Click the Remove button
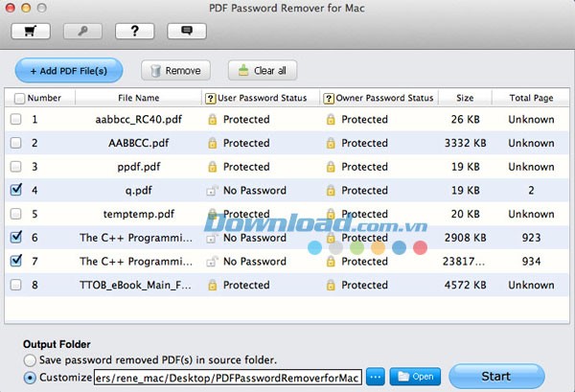 coord(175,70)
